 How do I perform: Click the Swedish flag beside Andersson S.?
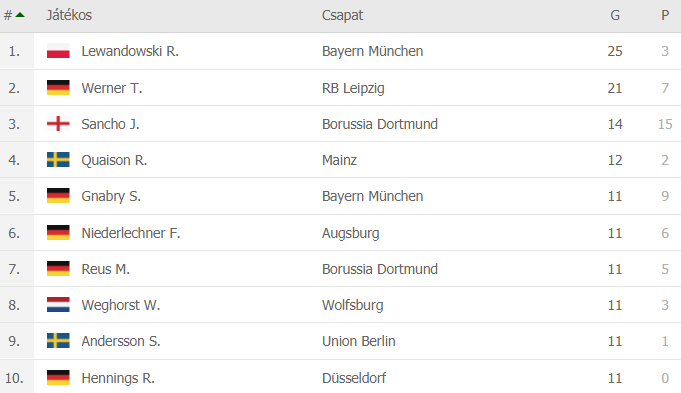pyautogui.click(x=58, y=341)
